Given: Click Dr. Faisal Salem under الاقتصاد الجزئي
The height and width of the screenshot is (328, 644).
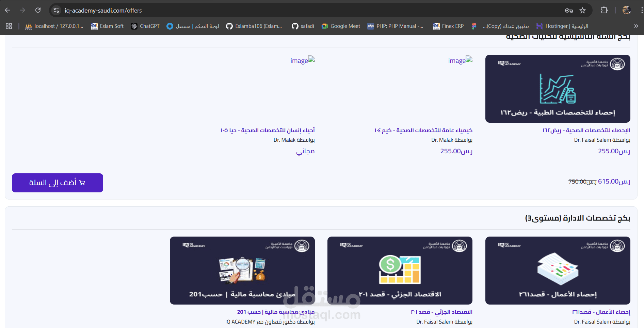Looking at the screenshot, I should 444,322.
